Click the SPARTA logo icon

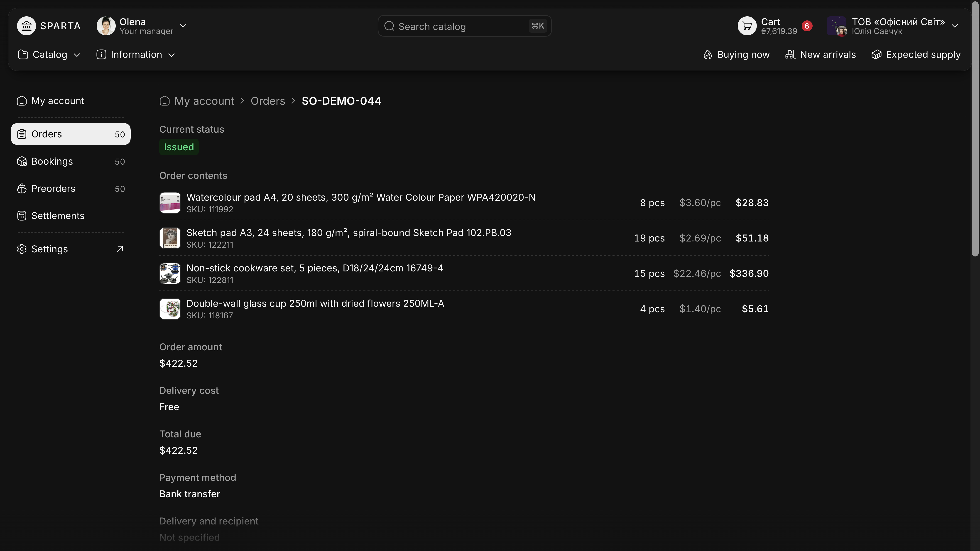[26, 26]
